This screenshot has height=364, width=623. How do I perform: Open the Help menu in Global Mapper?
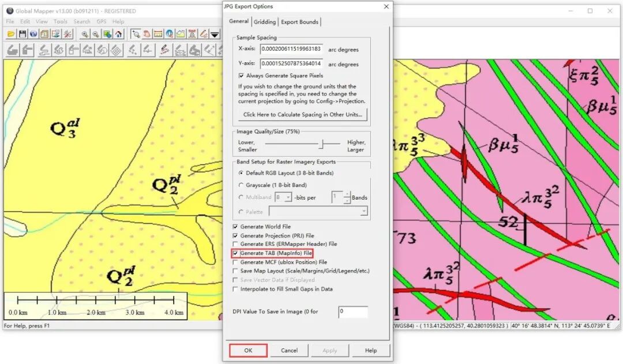coord(118,21)
